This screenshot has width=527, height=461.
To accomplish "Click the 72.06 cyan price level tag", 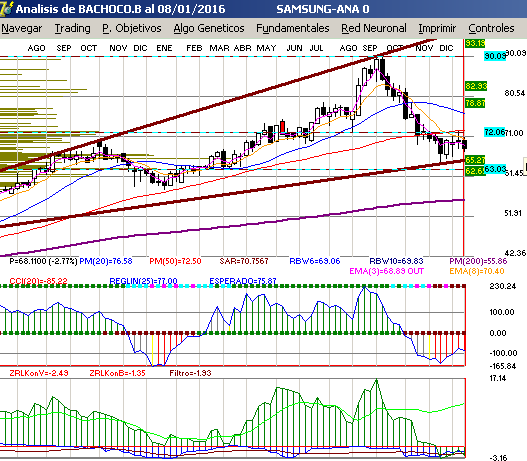I will pos(495,132).
